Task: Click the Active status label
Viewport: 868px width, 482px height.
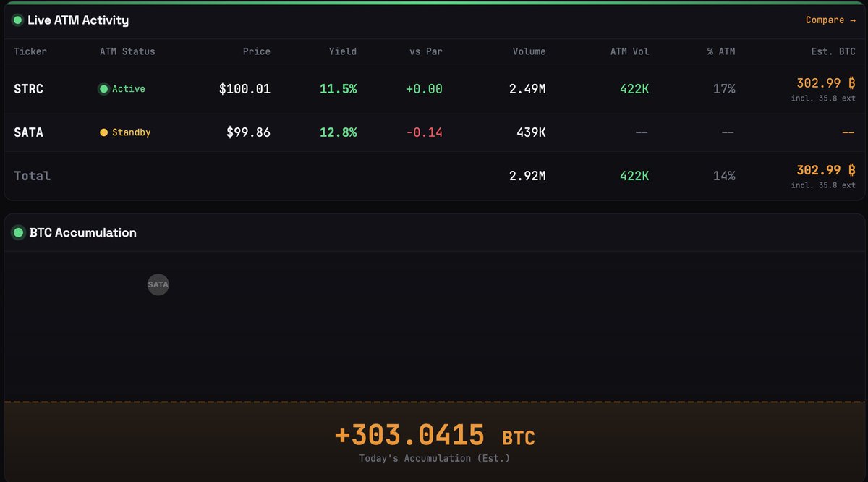Action: click(x=129, y=89)
